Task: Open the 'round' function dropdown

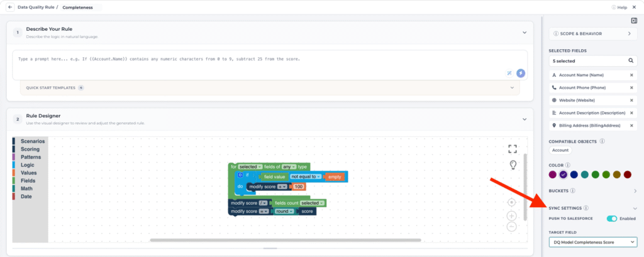Action: pos(285,212)
